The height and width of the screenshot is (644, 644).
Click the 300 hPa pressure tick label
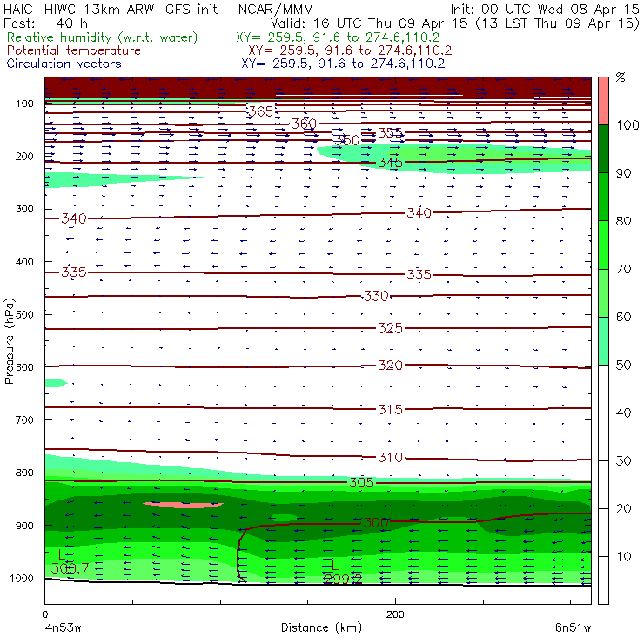(x=24, y=209)
